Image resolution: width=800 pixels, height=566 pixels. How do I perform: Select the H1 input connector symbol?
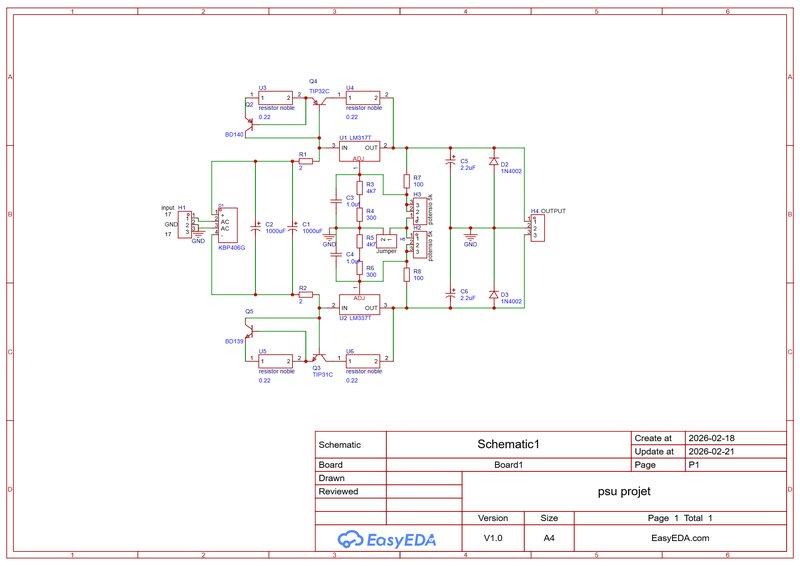point(185,225)
